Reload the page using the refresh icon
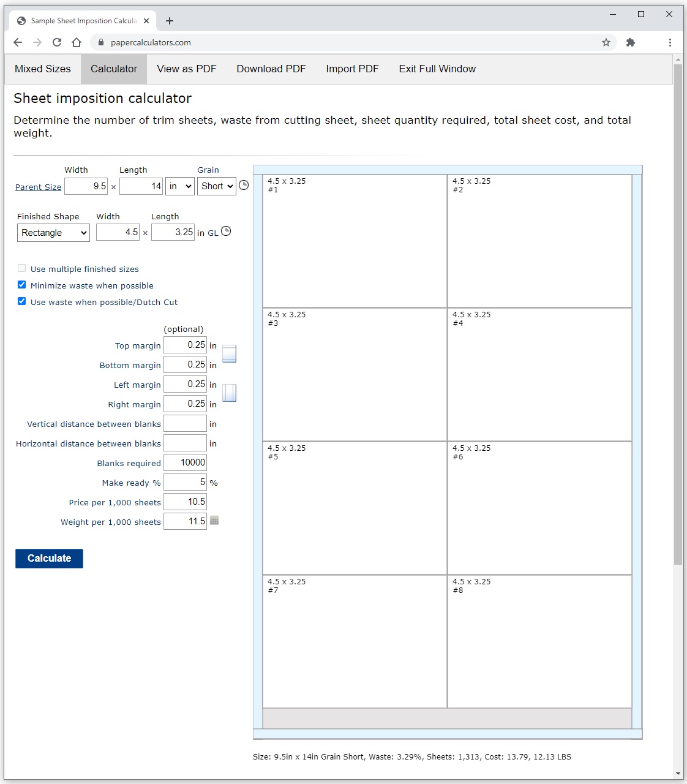687x784 pixels. 57,42
